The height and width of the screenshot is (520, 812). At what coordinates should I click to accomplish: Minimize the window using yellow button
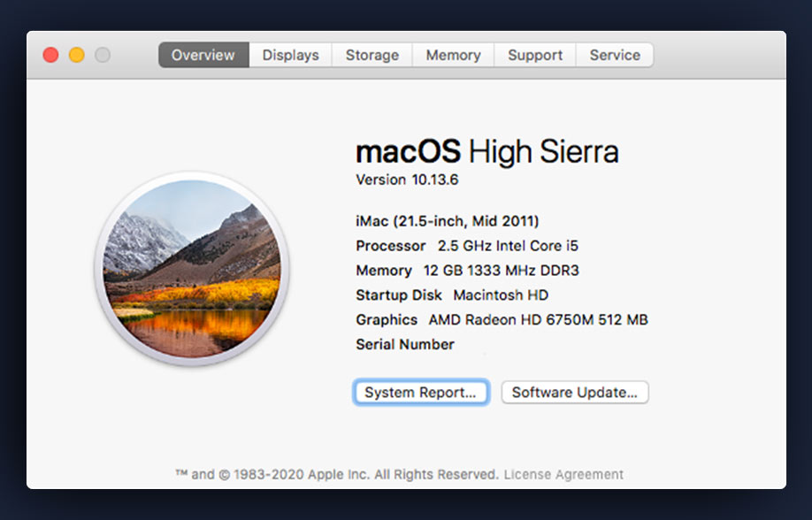pyautogui.click(x=77, y=55)
